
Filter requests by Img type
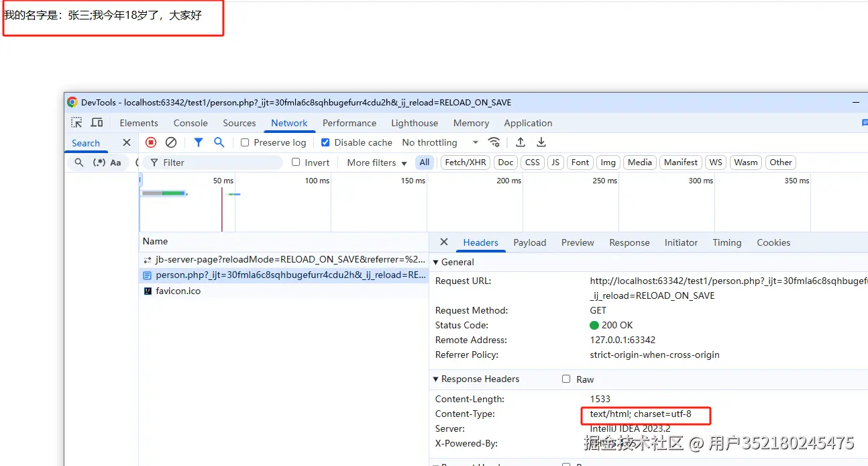[608, 162]
